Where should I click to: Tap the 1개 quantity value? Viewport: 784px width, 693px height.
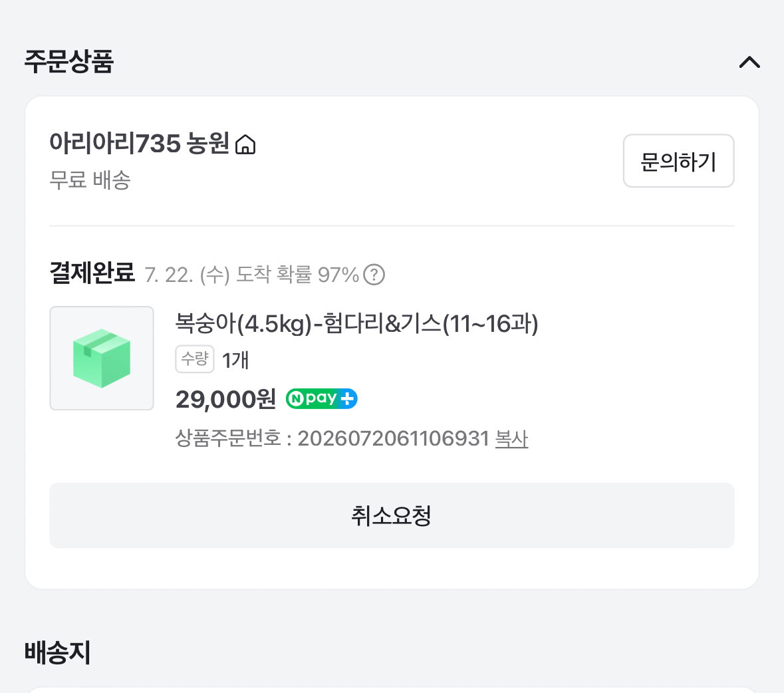(x=235, y=360)
